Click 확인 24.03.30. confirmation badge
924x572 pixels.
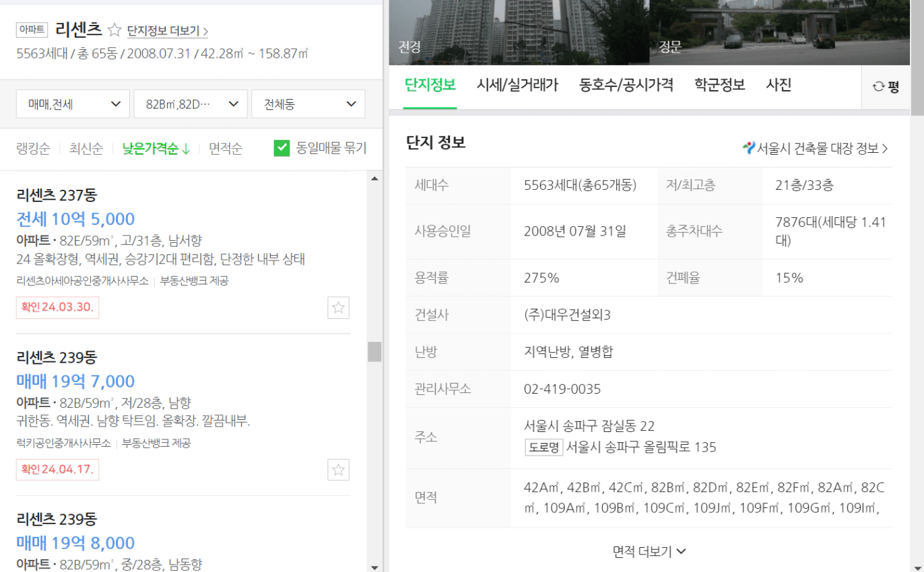tap(57, 308)
